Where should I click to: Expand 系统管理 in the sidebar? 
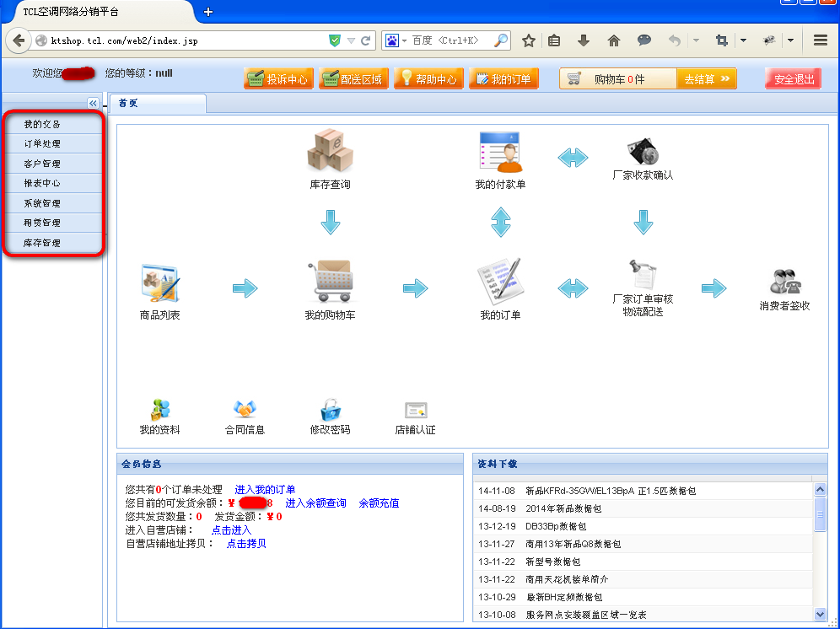[x=54, y=203]
